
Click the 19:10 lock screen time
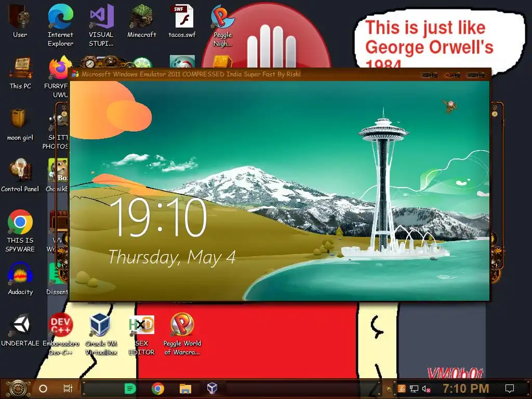coord(158,217)
